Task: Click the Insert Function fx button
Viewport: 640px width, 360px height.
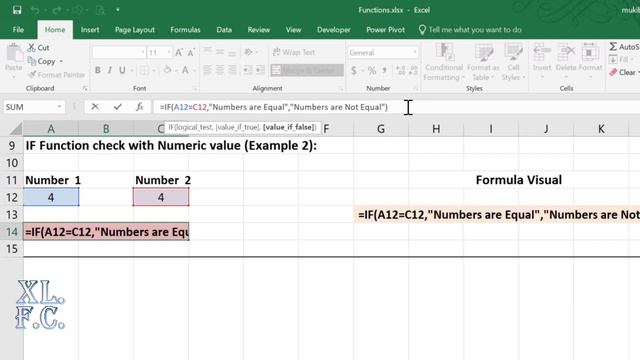Action: [140, 107]
